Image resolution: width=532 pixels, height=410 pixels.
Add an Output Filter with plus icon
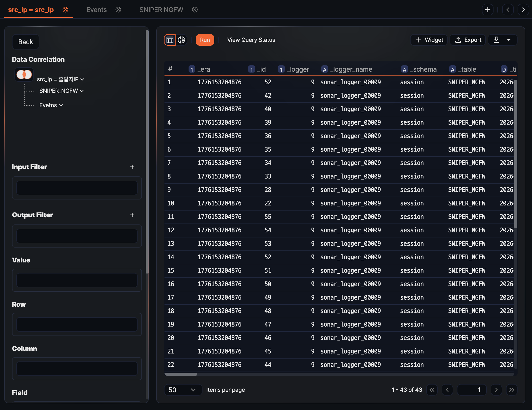point(132,215)
